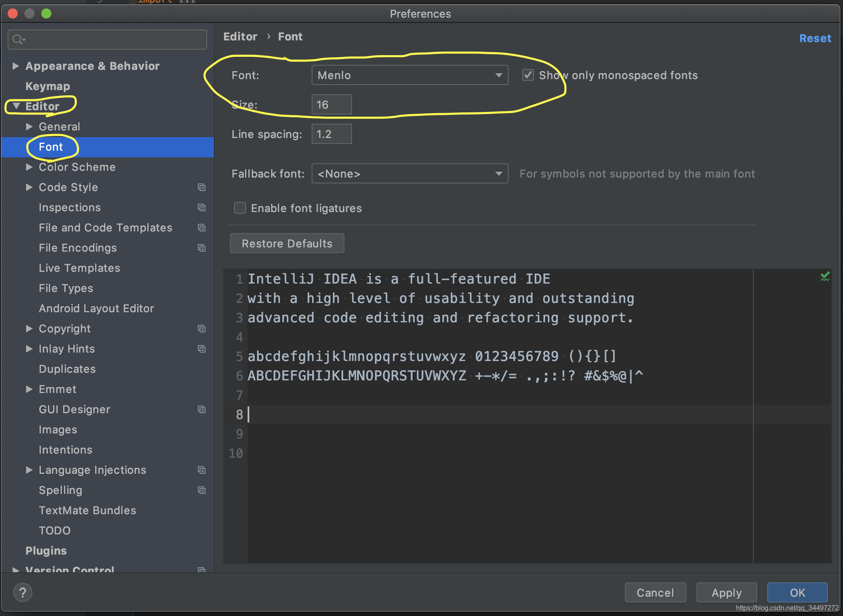Open the Font dropdown showing Menlo
Image resolution: width=843 pixels, height=616 pixels.
click(409, 75)
